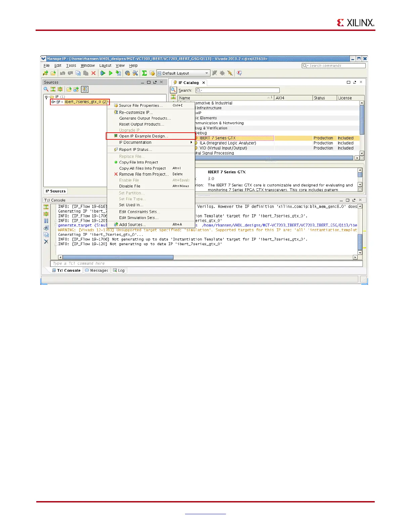Screen dimensions: 411x532
Task: Click the Pause output icon in Tcl Console
Action: [x=46, y=221]
